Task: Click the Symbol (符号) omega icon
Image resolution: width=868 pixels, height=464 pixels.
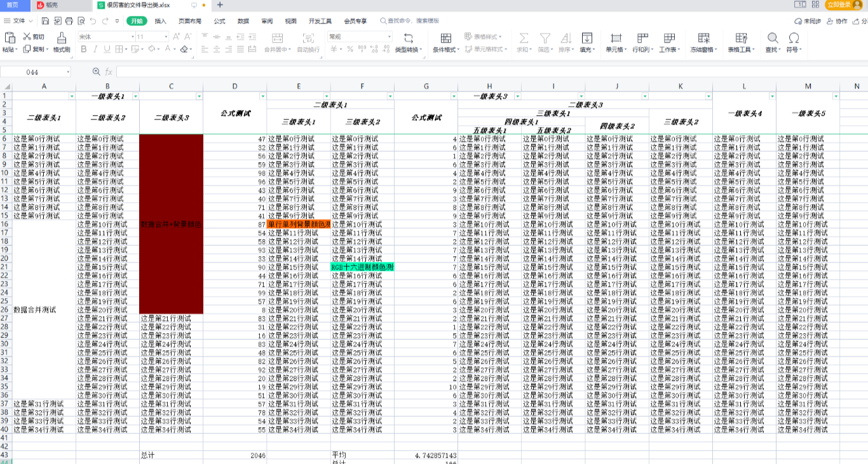Action: (794, 38)
